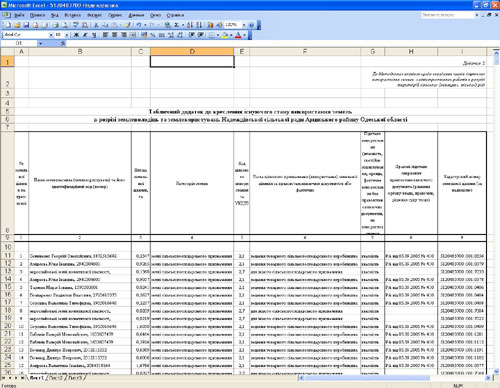
Task: Click the Print icon
Action: 55,25
